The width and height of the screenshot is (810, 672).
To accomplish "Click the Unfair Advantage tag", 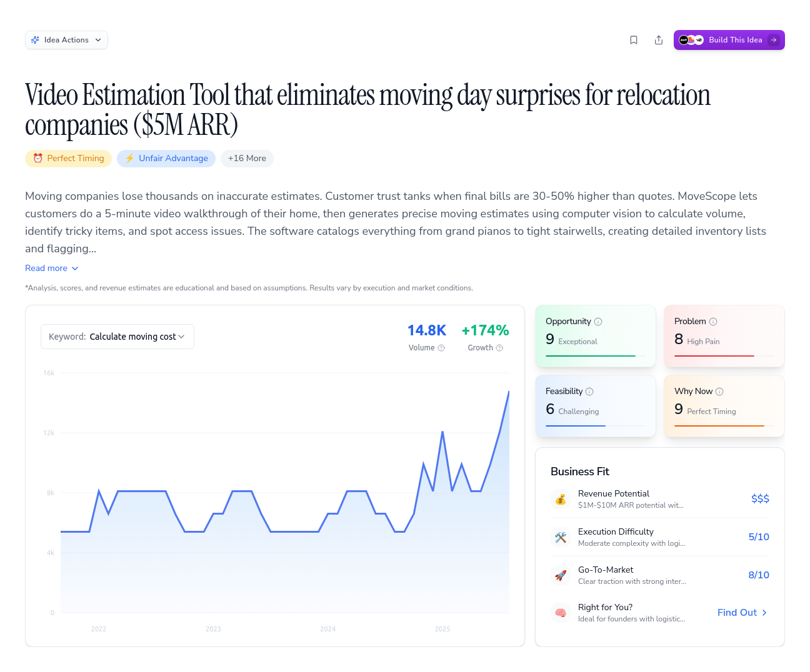I will [x=166, y=159].
